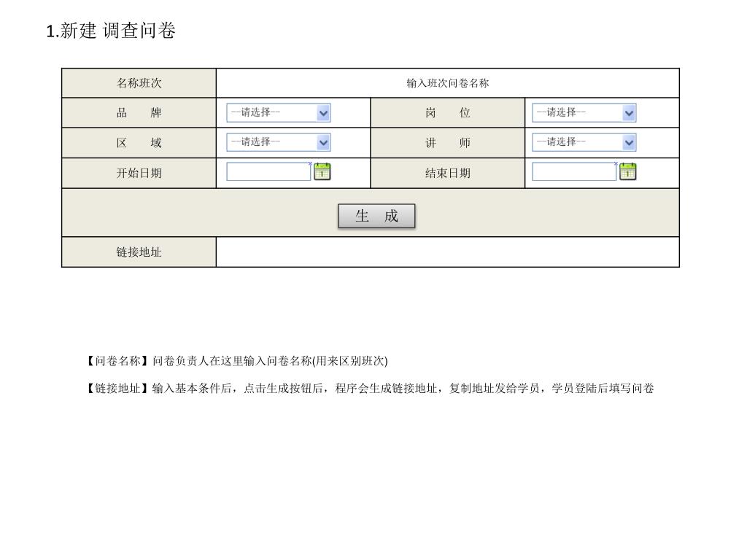Click the 输入班次问卷名称 name field
747x560 pixels.
tap(448, 83)
